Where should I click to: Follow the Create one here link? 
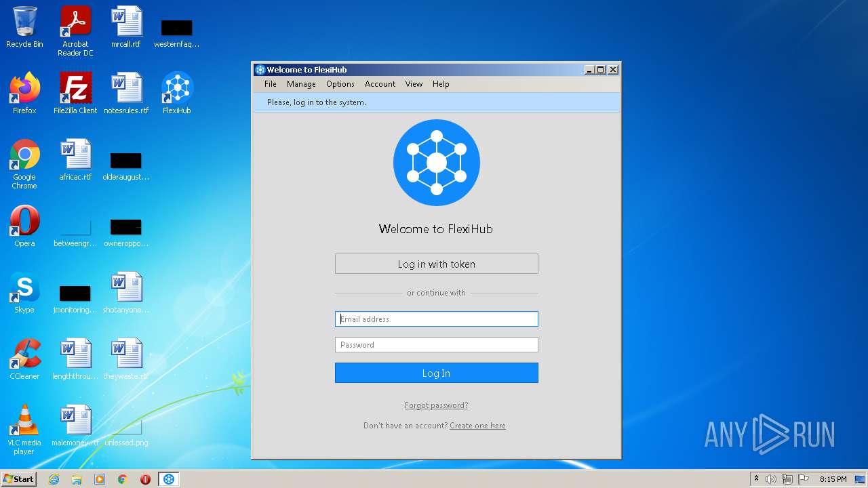[x=477, y=426]
